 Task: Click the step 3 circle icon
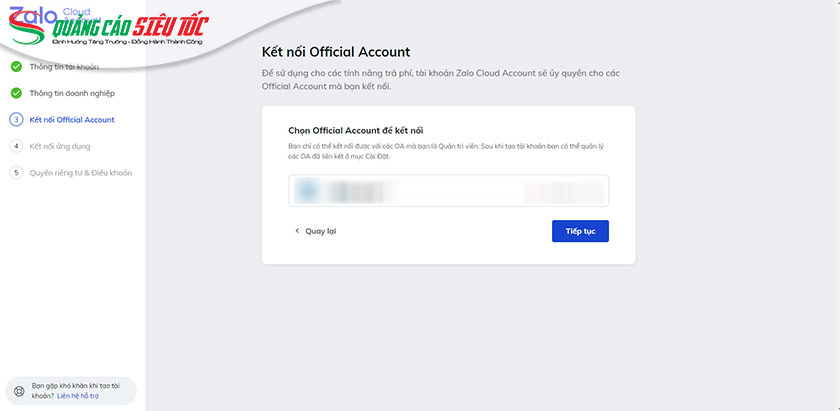(x=16, y=120)
